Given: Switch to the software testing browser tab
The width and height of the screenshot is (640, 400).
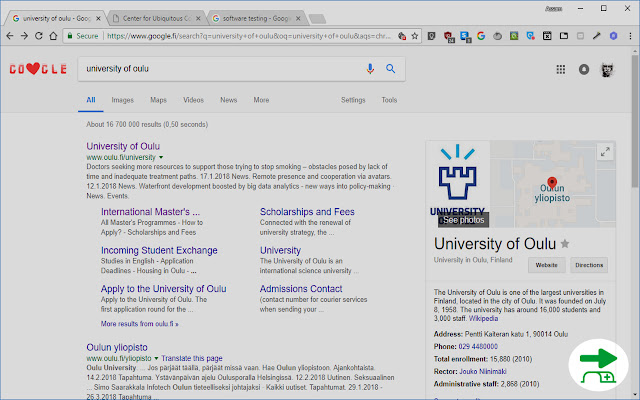Looking at the screenshot, I should point(256,18).
